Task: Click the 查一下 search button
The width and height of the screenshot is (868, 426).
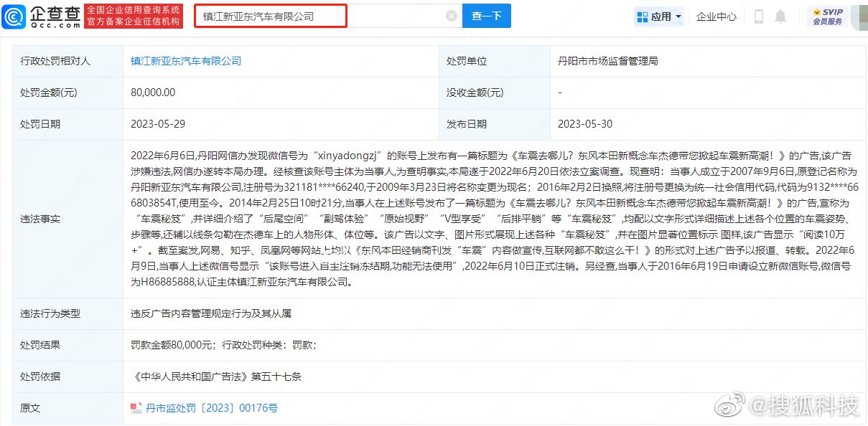Action: pos(487,16)
